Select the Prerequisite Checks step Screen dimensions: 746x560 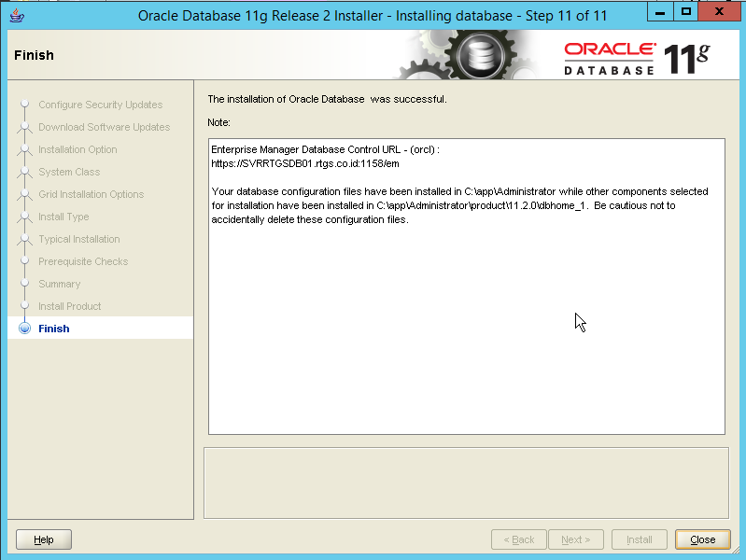[83, 261]
